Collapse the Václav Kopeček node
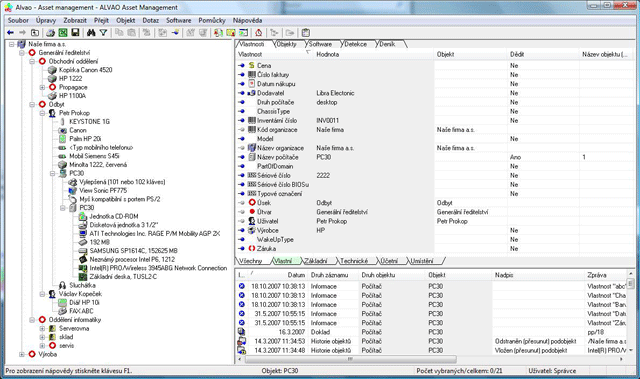 pos(42,294)
